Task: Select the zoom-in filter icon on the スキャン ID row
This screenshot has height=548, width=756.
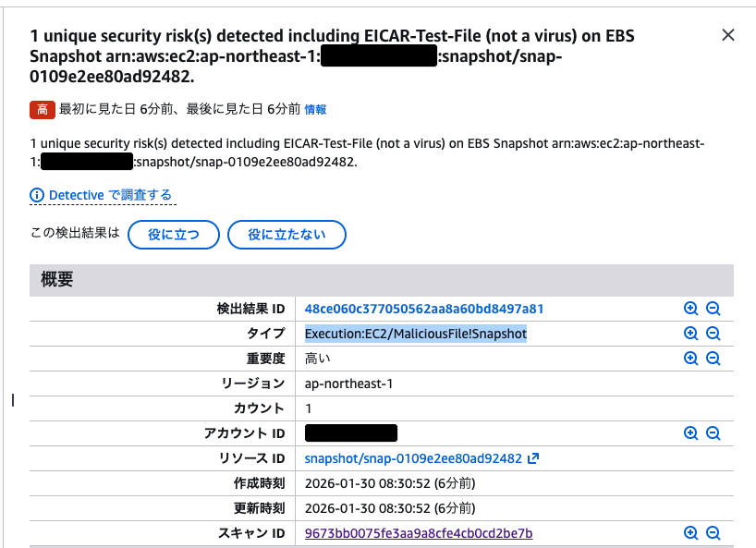Action: pyautogui.click(x=691, y=533)
